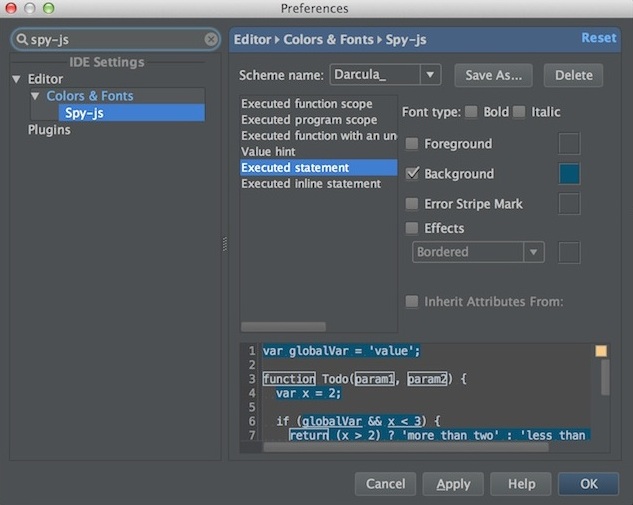Image resolution: width=633 pixels, height=505 pixels.
Task: Click the attribute list horizontal scrollbar
Action: (283, 326)
